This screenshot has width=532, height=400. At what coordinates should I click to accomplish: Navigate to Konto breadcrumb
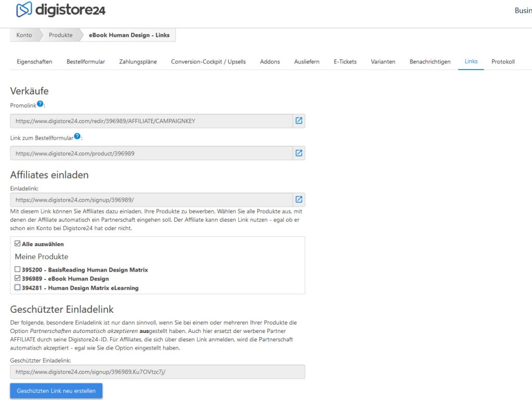tap(24, 35)
